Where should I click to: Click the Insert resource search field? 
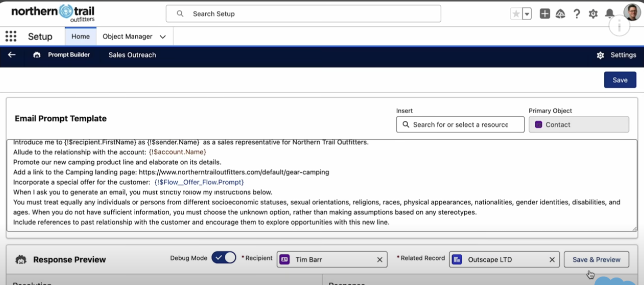(460, 124)
